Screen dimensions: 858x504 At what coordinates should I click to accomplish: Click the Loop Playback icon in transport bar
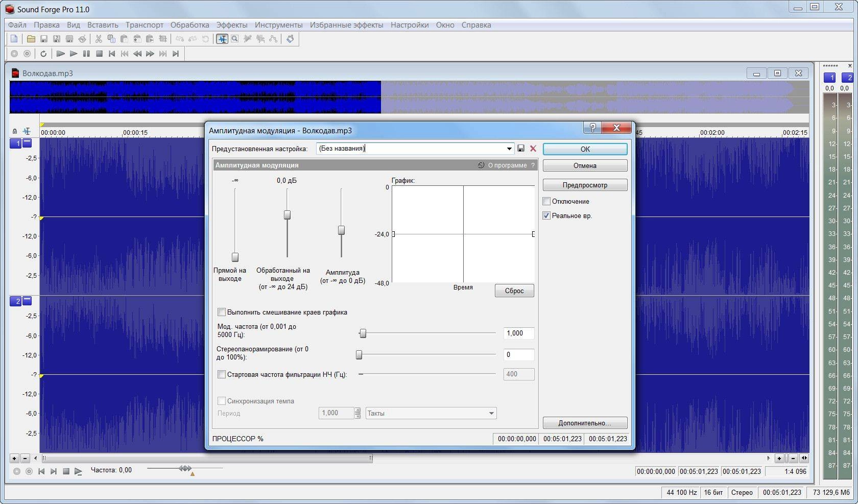point(43,54)
